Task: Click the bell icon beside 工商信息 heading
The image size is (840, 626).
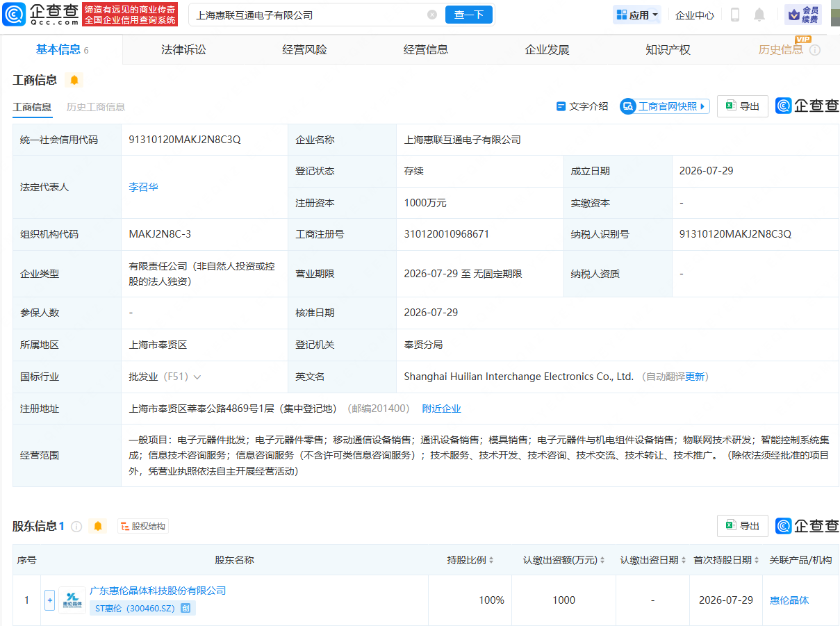Action: (x=74, y=80)
